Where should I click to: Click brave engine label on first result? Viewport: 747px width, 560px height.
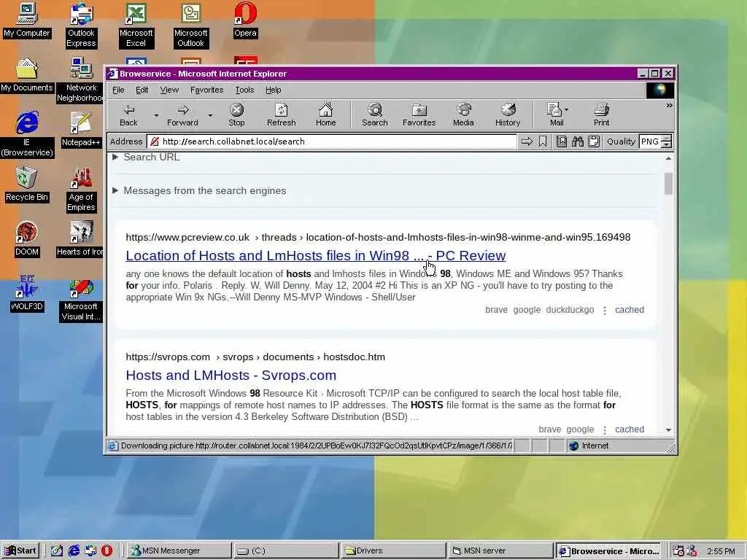(x=496, y=310)
